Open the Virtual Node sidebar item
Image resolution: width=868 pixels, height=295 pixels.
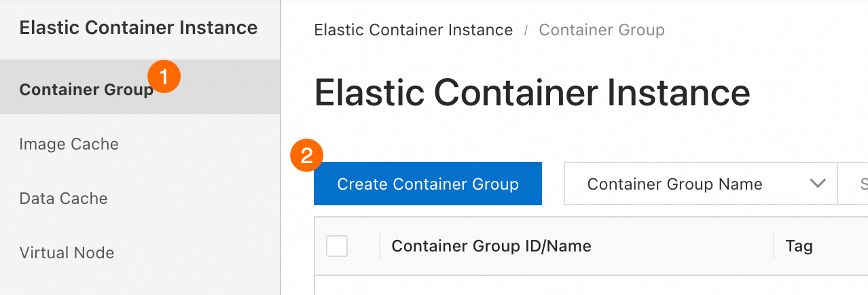[67, 253]
